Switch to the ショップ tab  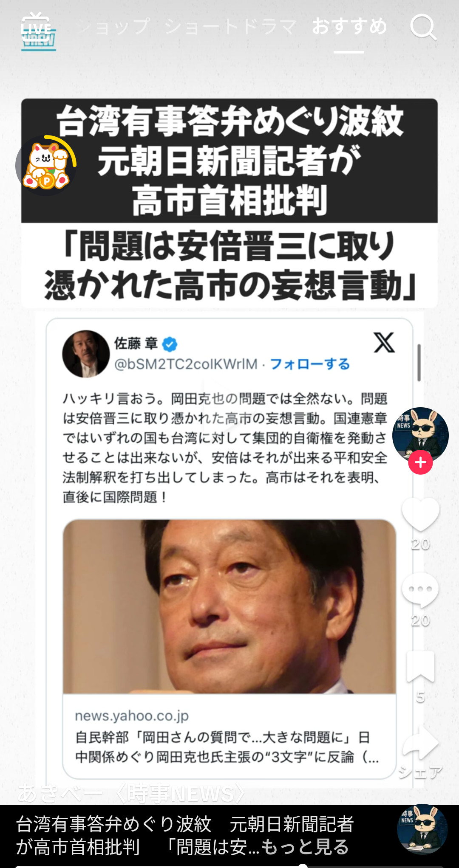coord(113,26)
